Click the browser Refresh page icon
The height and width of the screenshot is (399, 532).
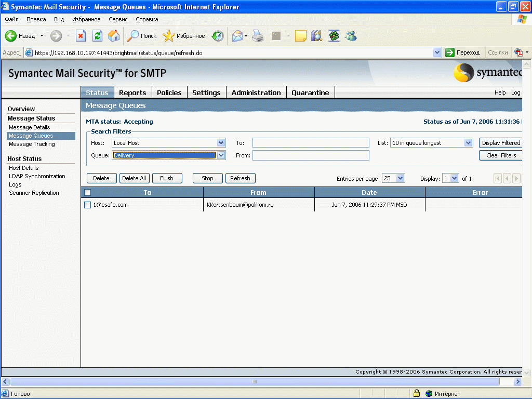pyautogui.click(x=97, y=36)
